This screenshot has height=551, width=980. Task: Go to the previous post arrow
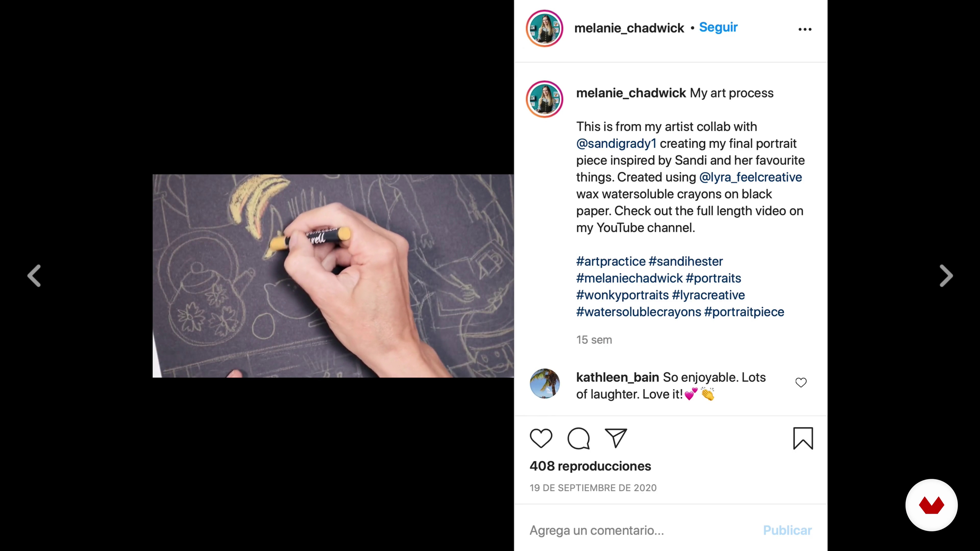[x=34, y=276]
